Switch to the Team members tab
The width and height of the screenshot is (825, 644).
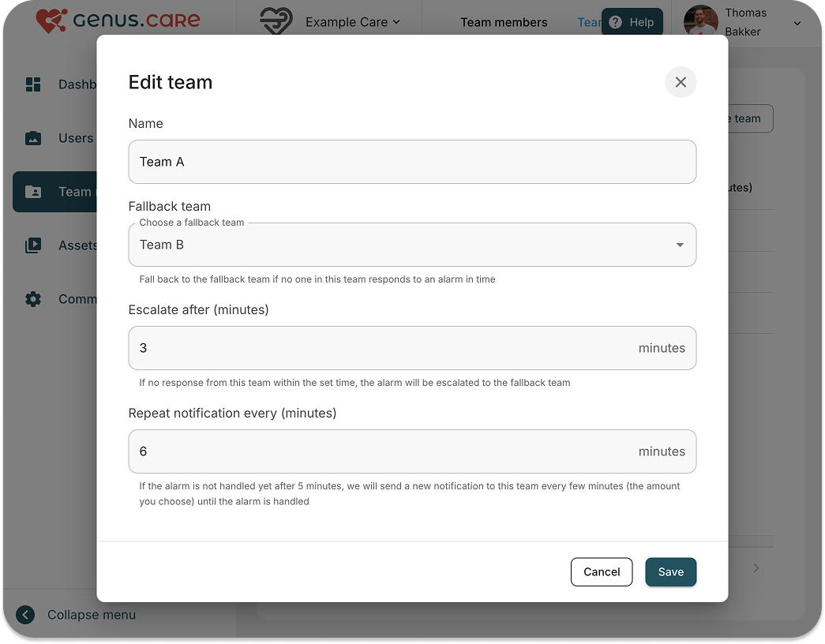click(504, 22)
